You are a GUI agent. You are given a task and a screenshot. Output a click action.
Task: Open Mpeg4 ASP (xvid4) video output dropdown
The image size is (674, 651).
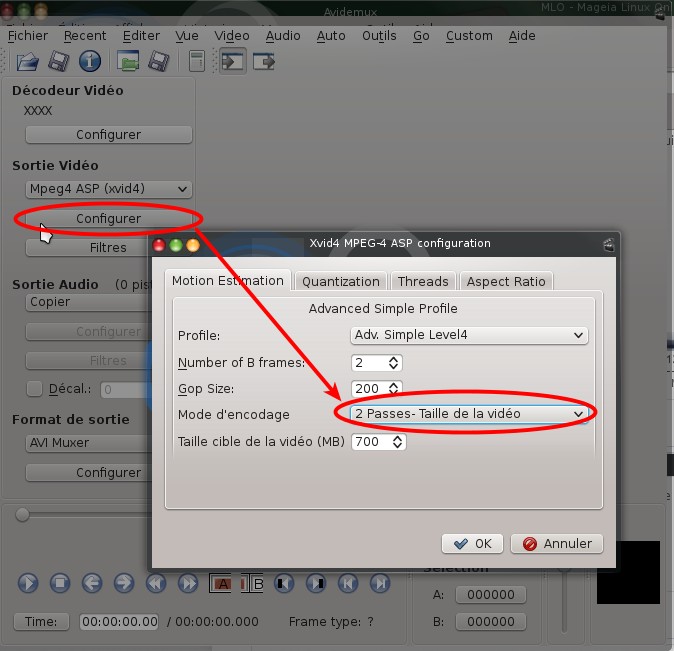[x=108, y=189]
